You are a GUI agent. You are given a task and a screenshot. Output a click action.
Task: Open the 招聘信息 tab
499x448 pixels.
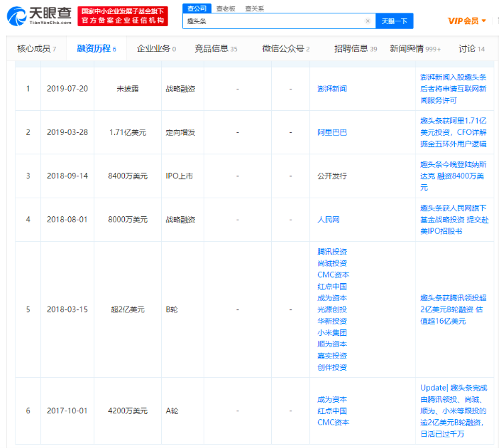coord(355,49)
